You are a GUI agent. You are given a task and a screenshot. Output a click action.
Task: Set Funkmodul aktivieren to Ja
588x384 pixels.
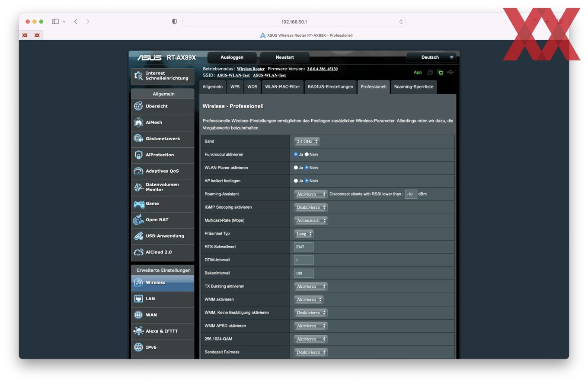tap(296, 154)
